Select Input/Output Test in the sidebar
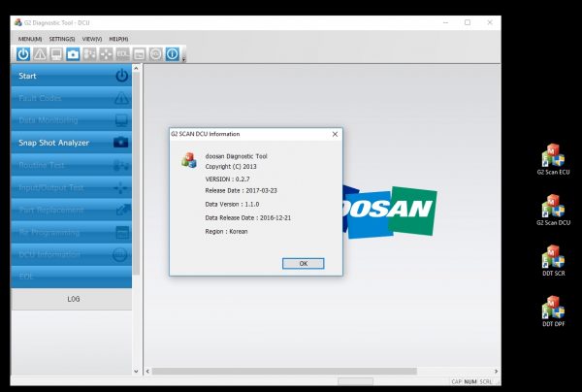Image resolution: width=582 pixels, height=392 pixels. point(71,187)
